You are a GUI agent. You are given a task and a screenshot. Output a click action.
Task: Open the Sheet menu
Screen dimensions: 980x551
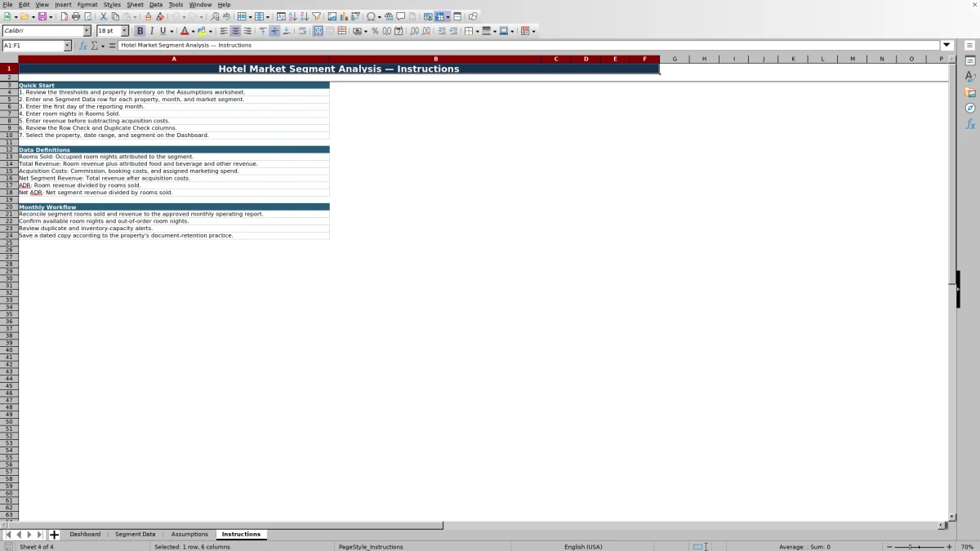(x=135, y=5)
